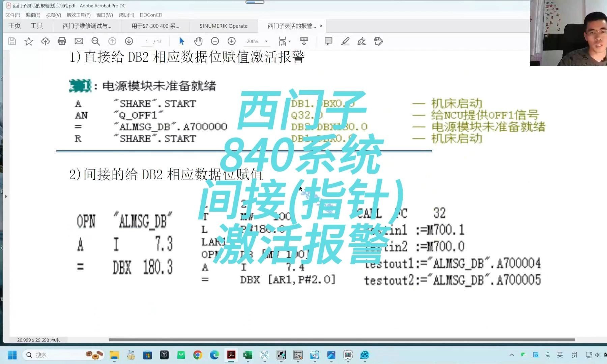Click the microphone tray icon
Viewport: 607px width, 364px height.
click(548, 355)
